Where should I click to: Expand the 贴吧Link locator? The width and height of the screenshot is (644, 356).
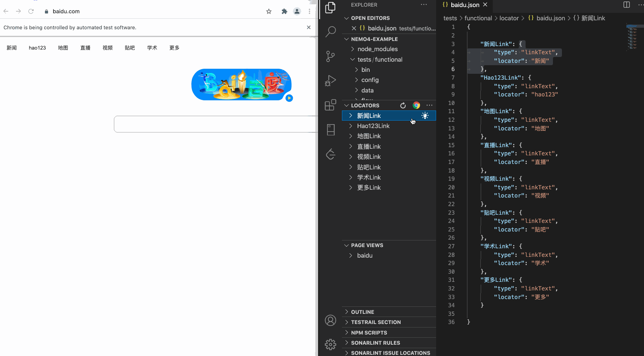coord(351,167)
